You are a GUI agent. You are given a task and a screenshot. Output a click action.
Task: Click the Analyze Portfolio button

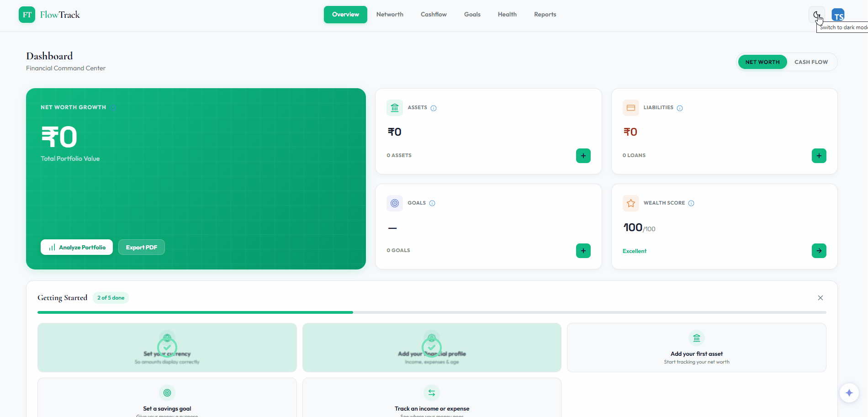pyautogui.click(x=77, y=247)
